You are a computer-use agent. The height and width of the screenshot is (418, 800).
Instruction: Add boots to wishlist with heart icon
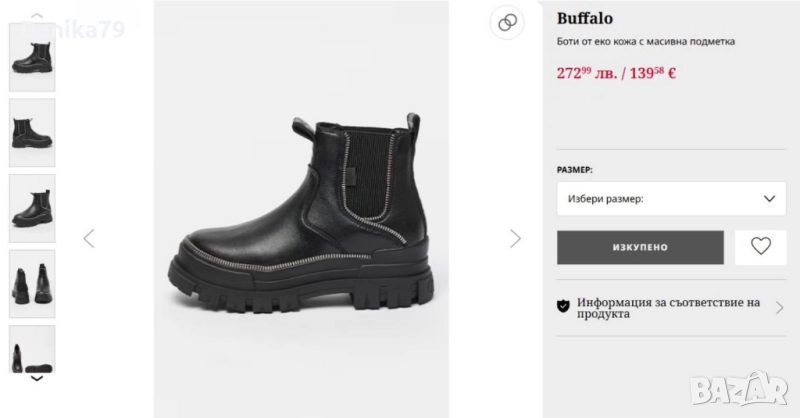coord(760,247)
